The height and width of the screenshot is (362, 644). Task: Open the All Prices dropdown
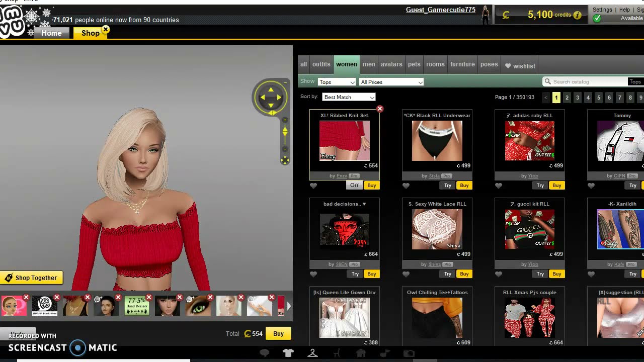click(391, 82)
